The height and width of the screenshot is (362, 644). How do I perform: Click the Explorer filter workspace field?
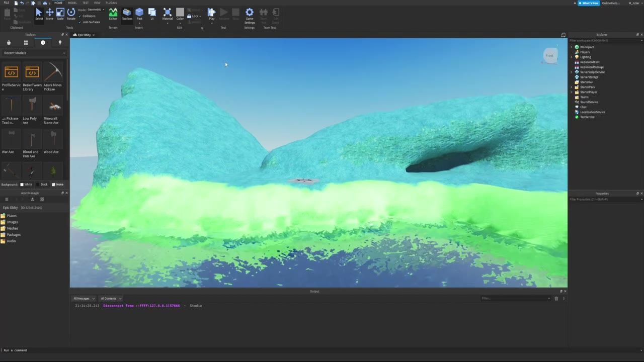pos(605,40)
